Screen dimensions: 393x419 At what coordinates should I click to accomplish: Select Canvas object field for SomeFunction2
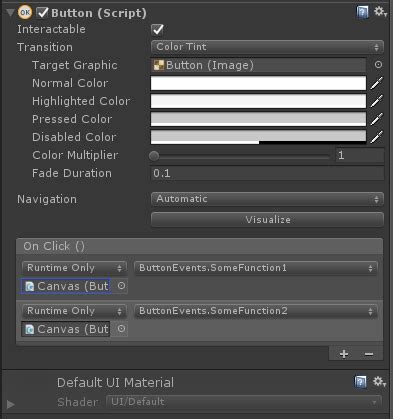tap(66, 329)
